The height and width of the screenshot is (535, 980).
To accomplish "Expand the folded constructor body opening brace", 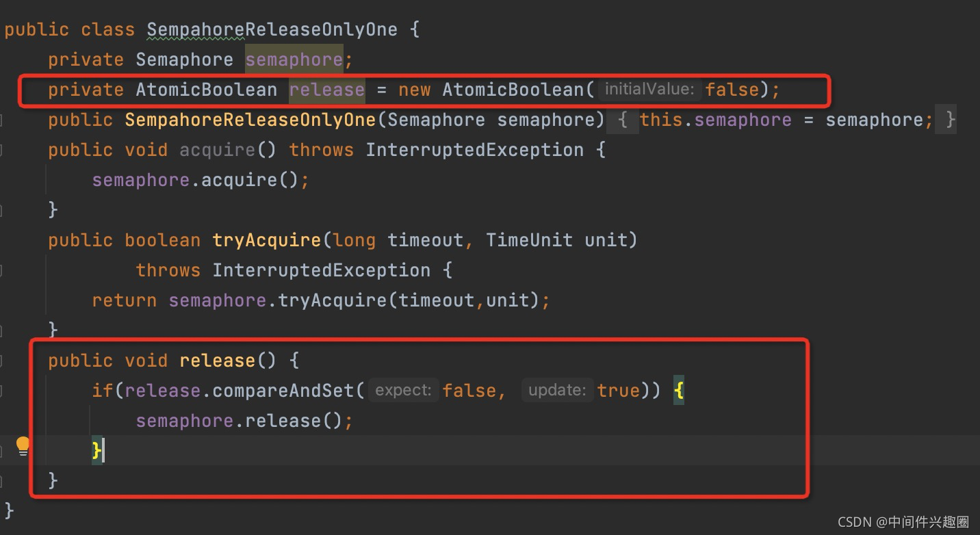I will 623,120.
